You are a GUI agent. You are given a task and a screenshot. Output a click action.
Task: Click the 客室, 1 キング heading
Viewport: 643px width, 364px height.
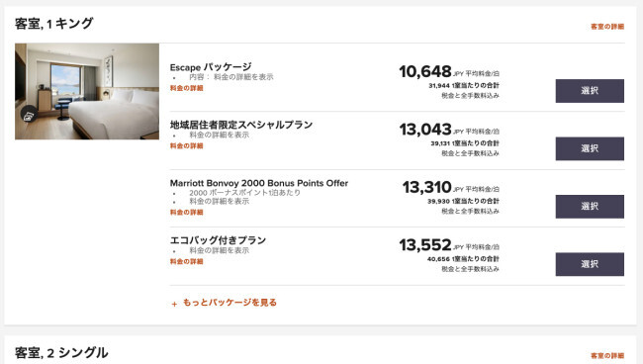click(54, 24)
